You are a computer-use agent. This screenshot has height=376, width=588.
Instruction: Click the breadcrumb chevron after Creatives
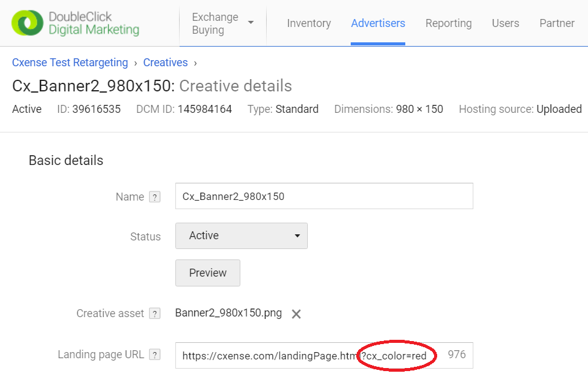tap(196, 63)
